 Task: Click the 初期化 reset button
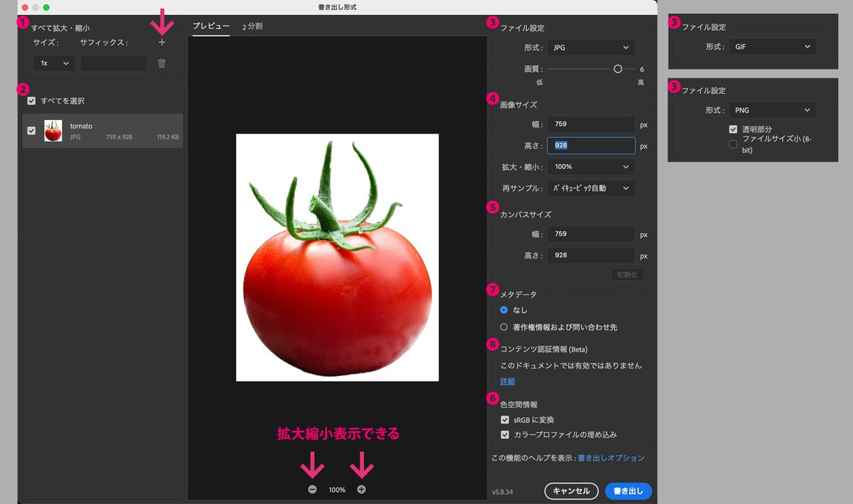pos(627,274)
